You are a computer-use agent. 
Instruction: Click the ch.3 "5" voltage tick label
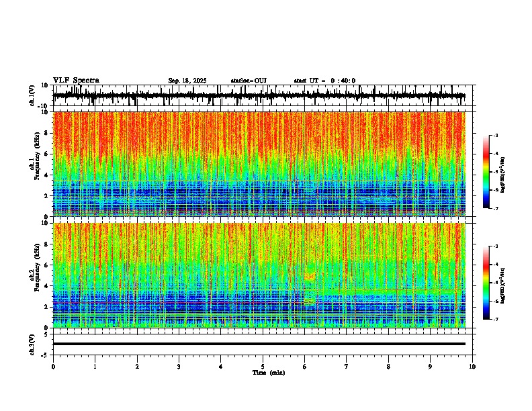(x=47, y=334)
